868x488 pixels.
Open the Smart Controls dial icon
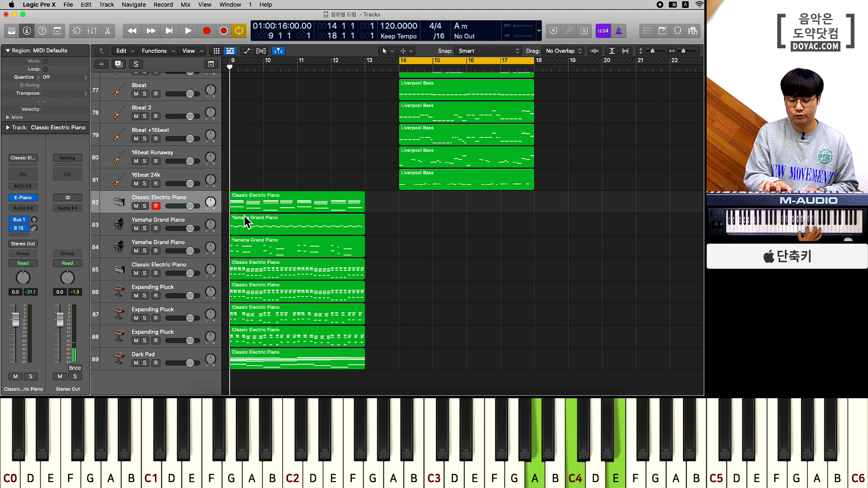click(x=77, y=31)
